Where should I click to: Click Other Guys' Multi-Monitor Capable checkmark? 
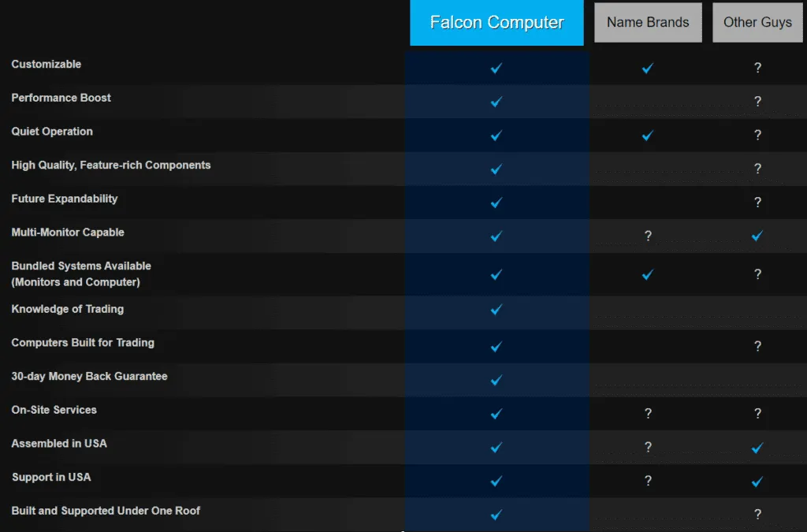tap(757, 236)
